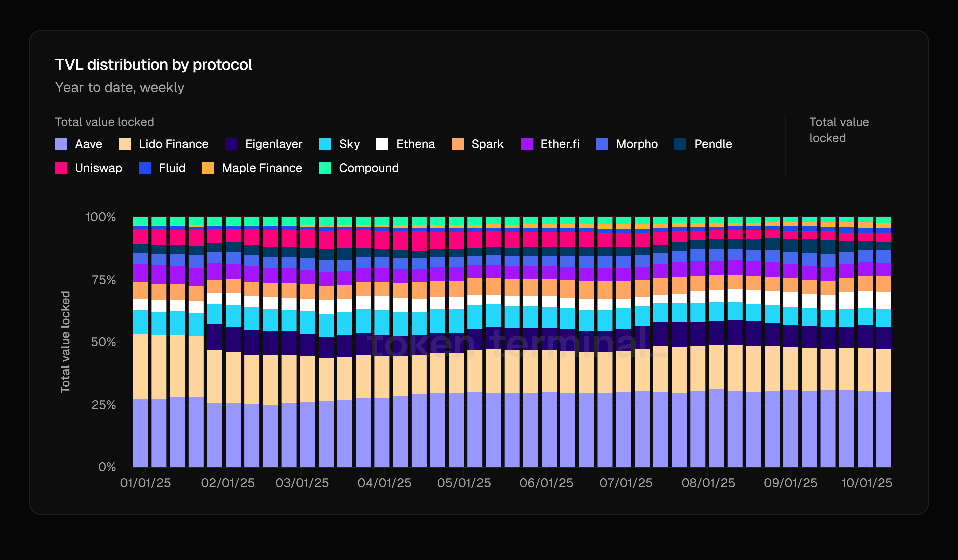Click the 02/01/25 x-axis date label
Image resolution: width=958 pixels, height=560 pixels.
[228, 483]
